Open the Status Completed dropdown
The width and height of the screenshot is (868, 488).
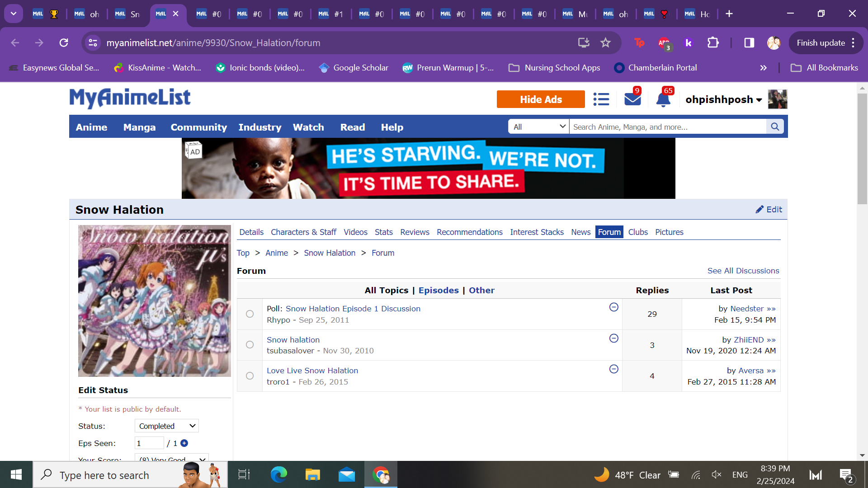(x=167, y=426)
